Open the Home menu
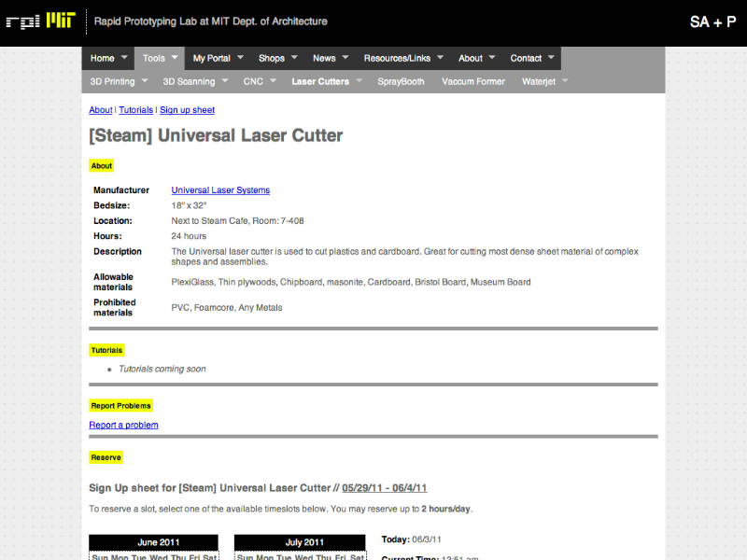The height and width of the screenshot is (560, 747). [103, 58]
